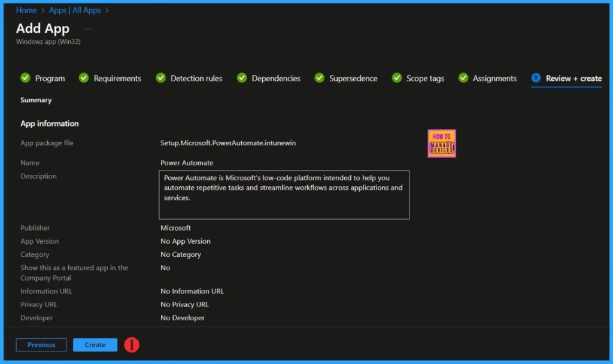The height and width of the screenshot is (364, 613).
Task: Click the green checkmark icon beside Assignments
Action: point(463,78)
